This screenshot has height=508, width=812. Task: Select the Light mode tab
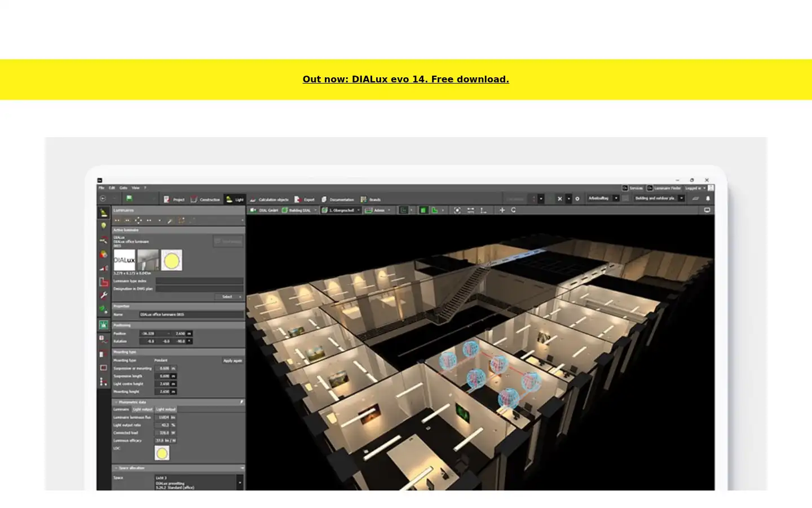pyautogui.click(x=235, y=199)
